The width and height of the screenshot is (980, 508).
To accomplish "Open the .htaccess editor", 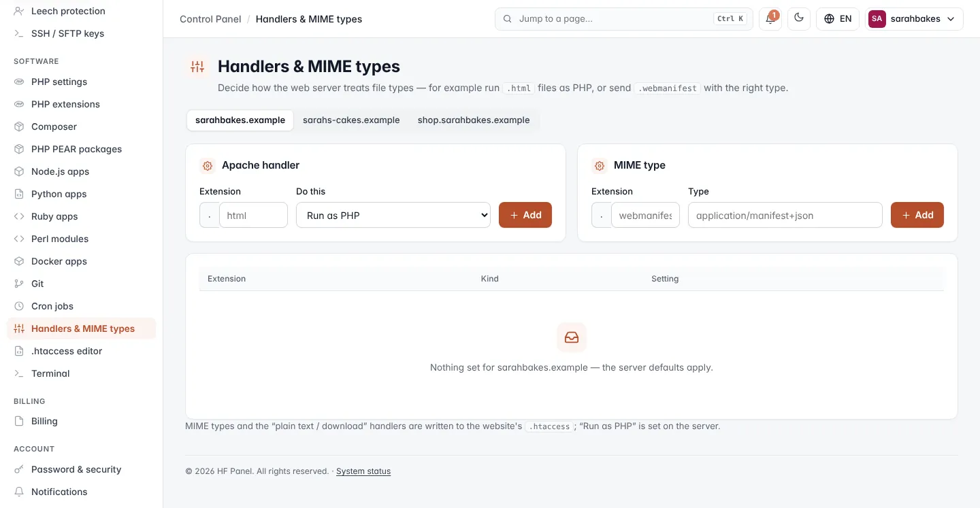I will (x=81, y=351).
